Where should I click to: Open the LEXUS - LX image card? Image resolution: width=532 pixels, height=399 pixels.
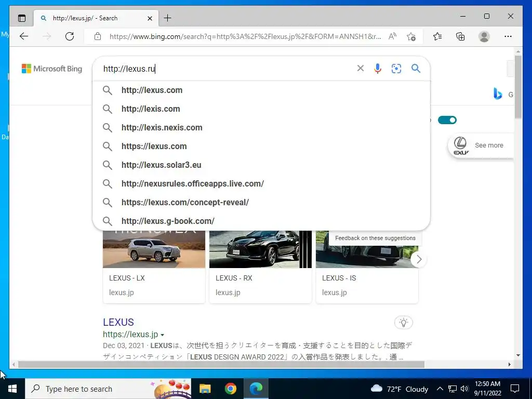pyautogui.click(x=154, y=267)
